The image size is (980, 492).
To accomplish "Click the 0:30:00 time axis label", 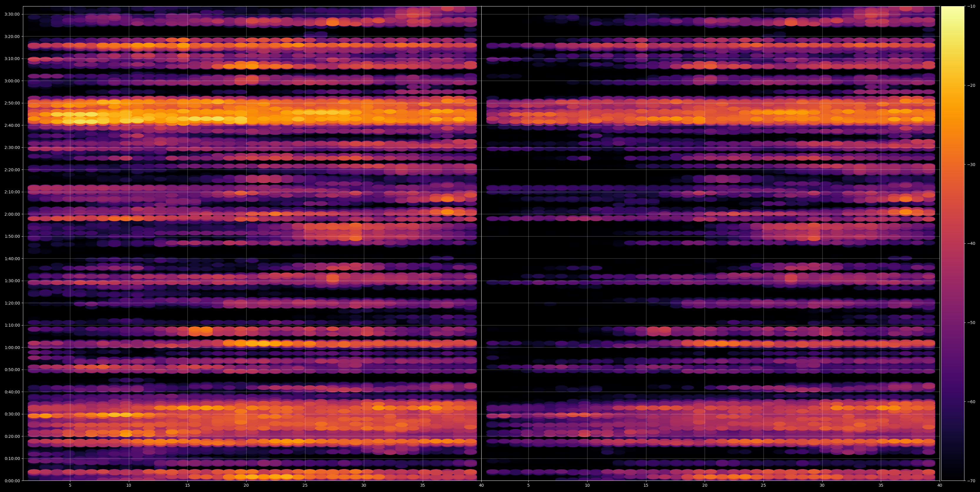I will (x=12, y=414).
